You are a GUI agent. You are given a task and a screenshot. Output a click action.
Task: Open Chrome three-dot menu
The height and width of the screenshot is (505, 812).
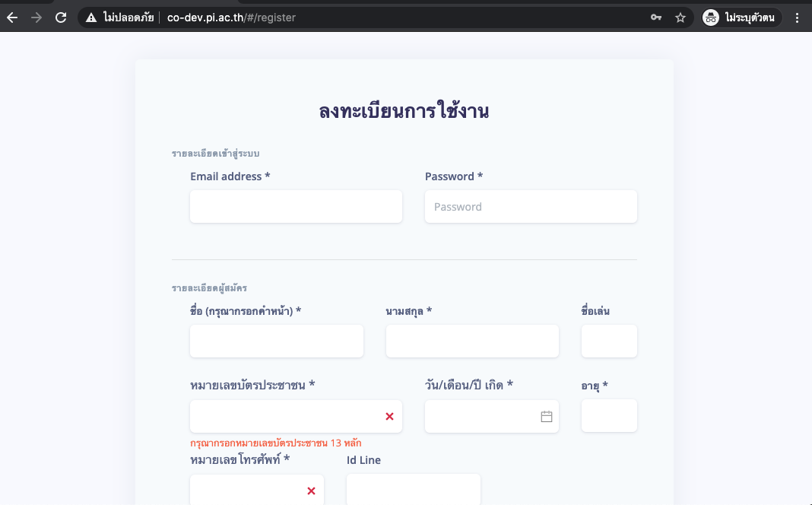click(797, 17)
